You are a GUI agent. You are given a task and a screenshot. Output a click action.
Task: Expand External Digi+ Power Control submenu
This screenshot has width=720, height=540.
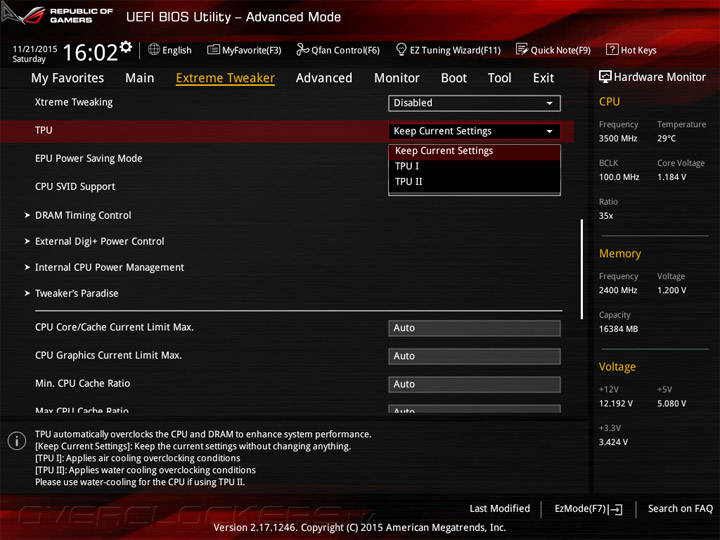100,242
